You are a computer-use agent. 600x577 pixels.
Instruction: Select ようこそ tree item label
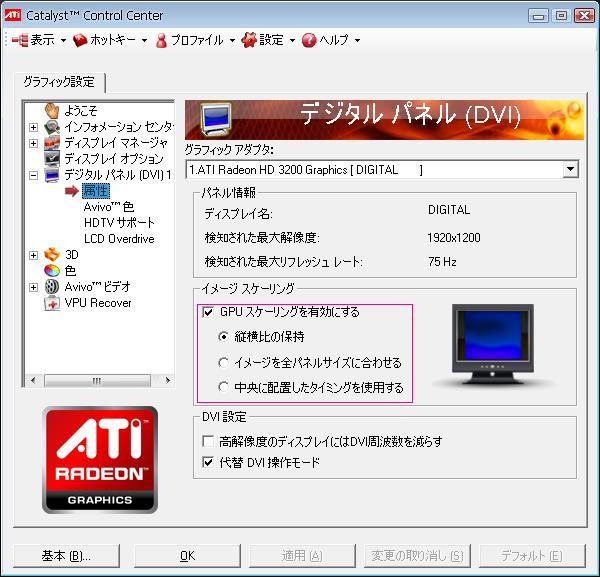click(x=81, y=111)
